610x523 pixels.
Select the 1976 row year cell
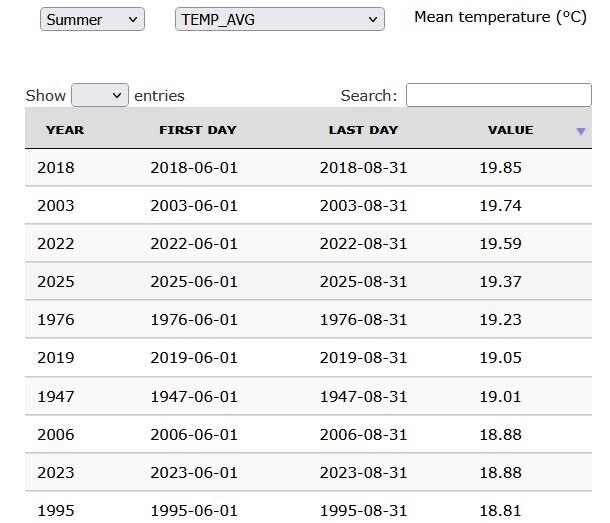coord(56,319)
